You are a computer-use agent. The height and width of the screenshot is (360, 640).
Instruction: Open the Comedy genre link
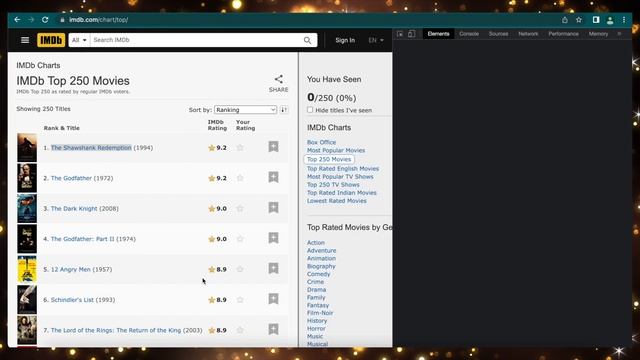(x=318, y=274)
